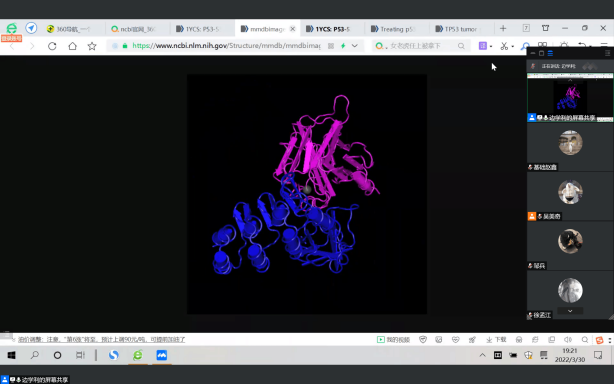This screenshot has width=614, height=384.
Task: Switch to the first 1YCS: P53 tab
Action: (202, 29)
